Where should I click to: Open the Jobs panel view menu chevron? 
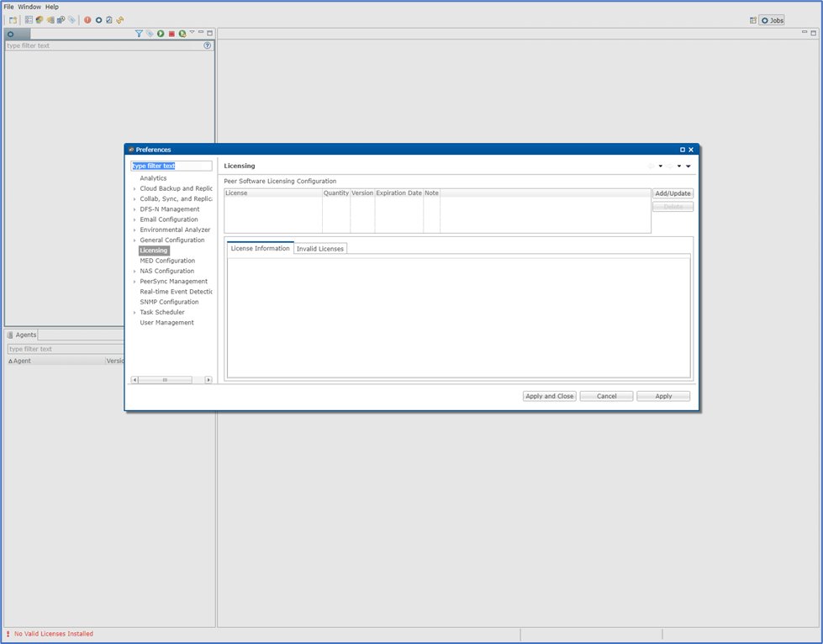pos(192,31)
